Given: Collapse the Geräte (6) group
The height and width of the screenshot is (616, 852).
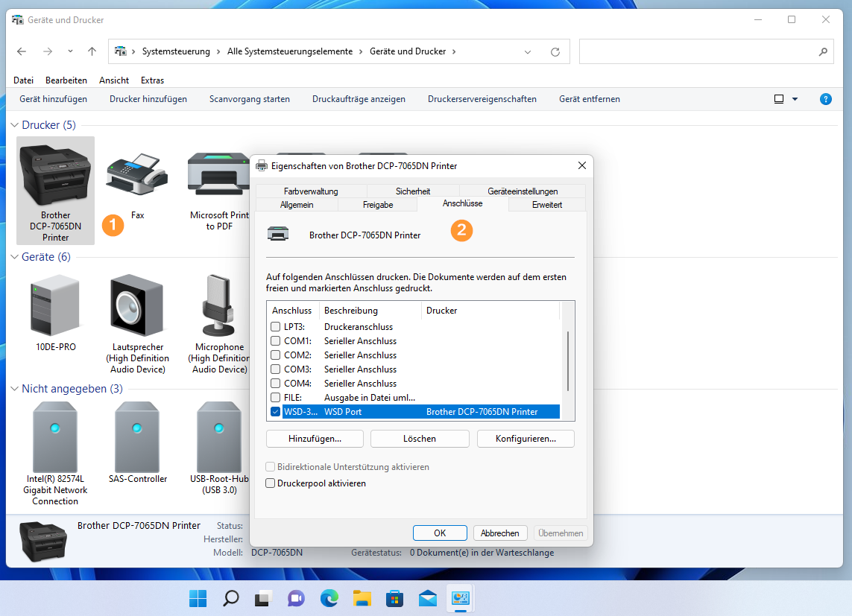Looking at the screenshot, I should (x=15, y=257).
